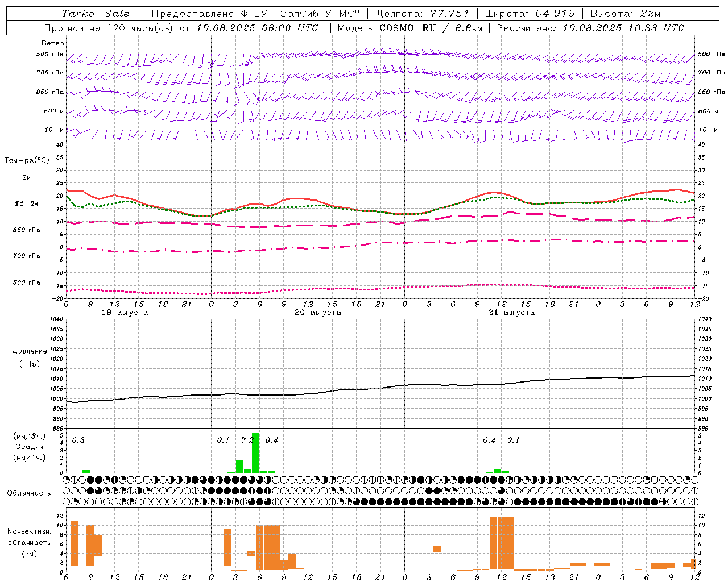Click the Конвективн. convective cloud label
The image size is (728, 582).
29,531
